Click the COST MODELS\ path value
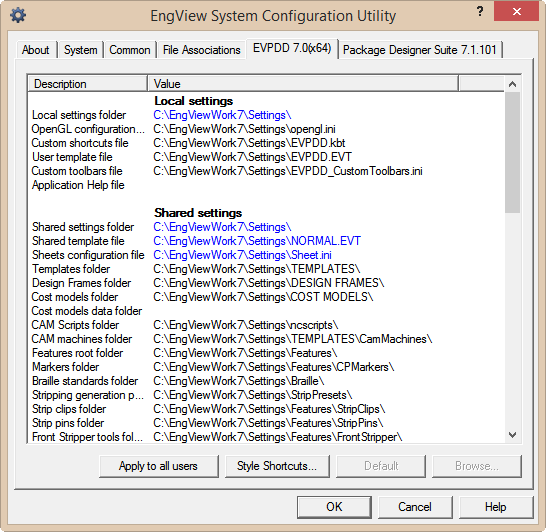 click(263, 297)
